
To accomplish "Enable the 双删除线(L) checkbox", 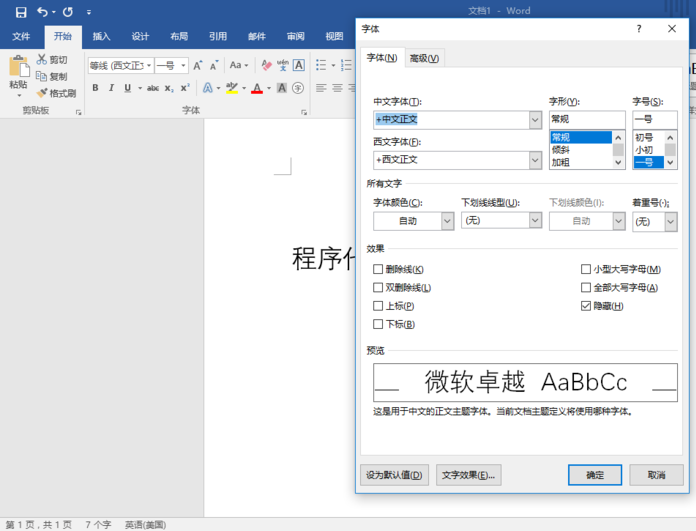I will 378,288.
